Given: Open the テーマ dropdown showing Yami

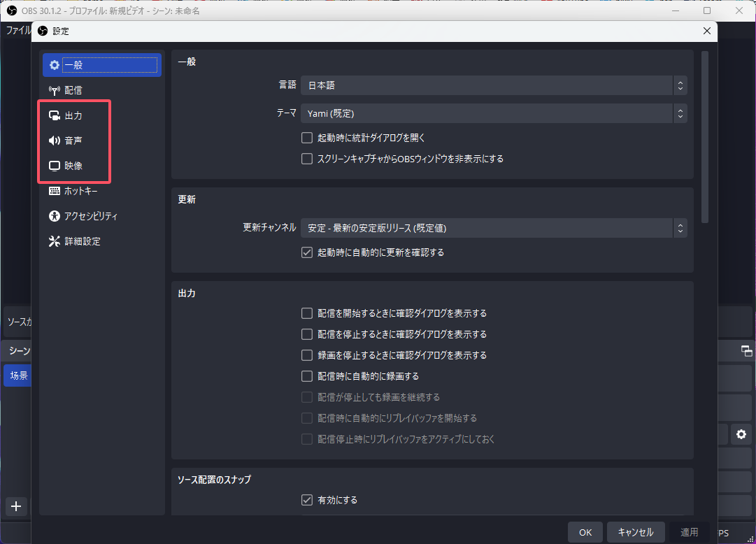Looking at the screenshot, I should pyautogui.click(x=493, y=113).
